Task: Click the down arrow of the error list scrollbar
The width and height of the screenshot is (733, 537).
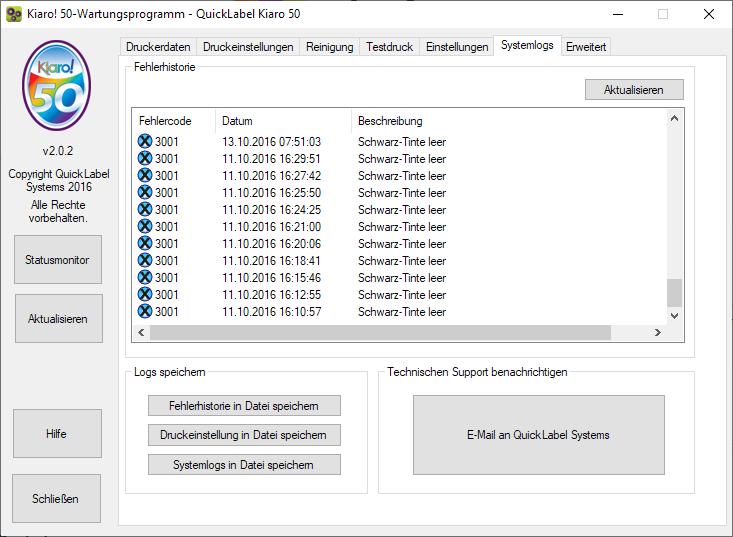Action: [x=674, y=316]
